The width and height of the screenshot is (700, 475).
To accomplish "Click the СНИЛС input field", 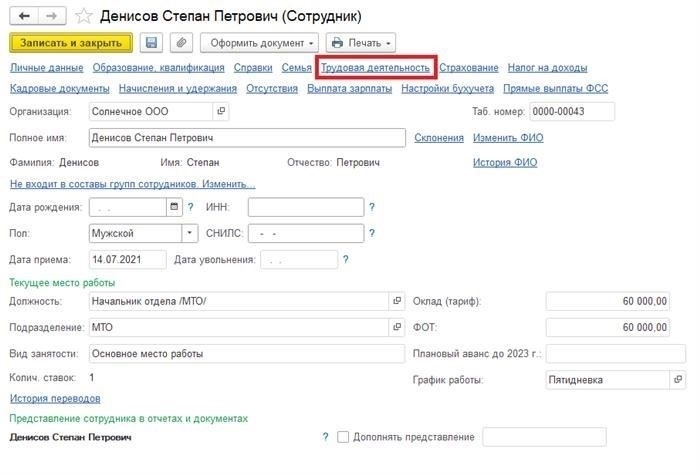I will point(306,233).
